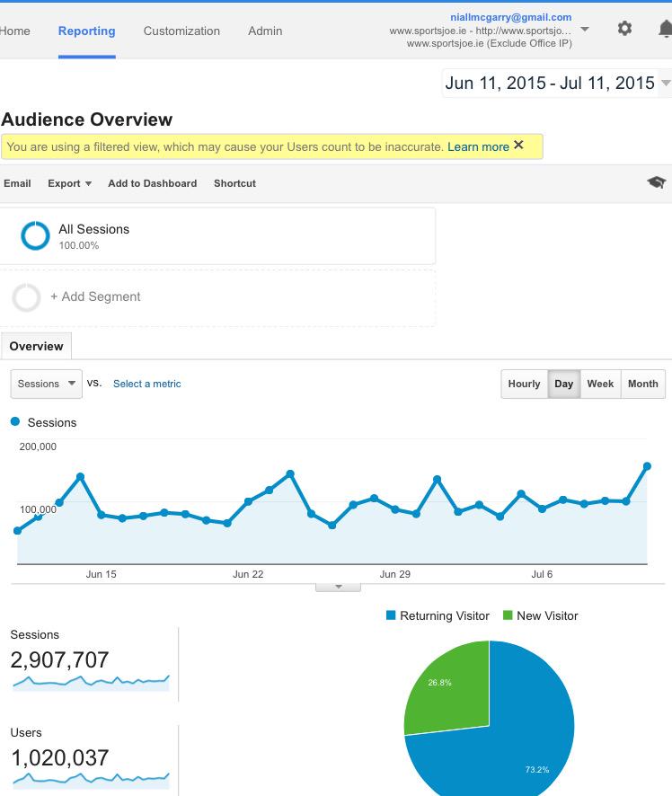Click the graduation cap education icon

(x=656, y=182)
